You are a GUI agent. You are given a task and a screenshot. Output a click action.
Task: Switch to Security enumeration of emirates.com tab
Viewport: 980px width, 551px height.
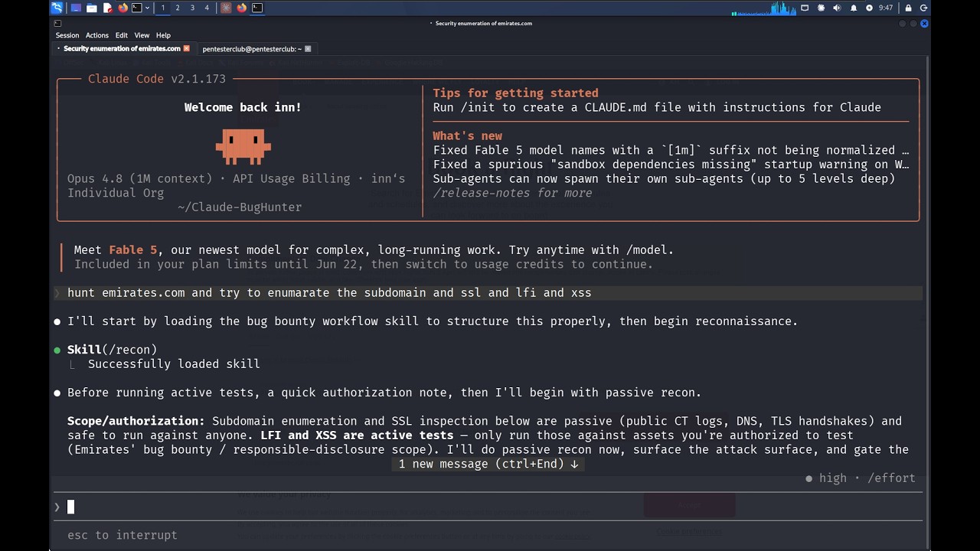pyautogui.click(x=122, y=49)
